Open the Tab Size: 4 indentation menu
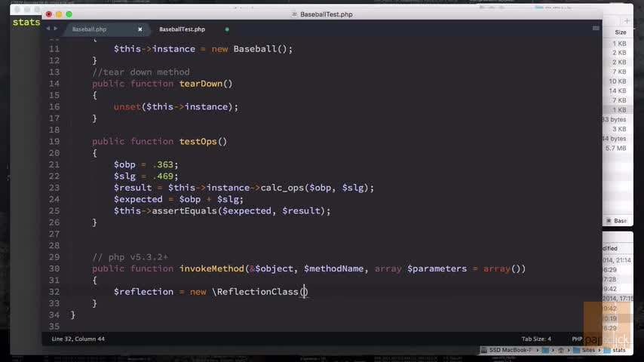This screenshot has height=362, width=644. (x=536, y=339)
